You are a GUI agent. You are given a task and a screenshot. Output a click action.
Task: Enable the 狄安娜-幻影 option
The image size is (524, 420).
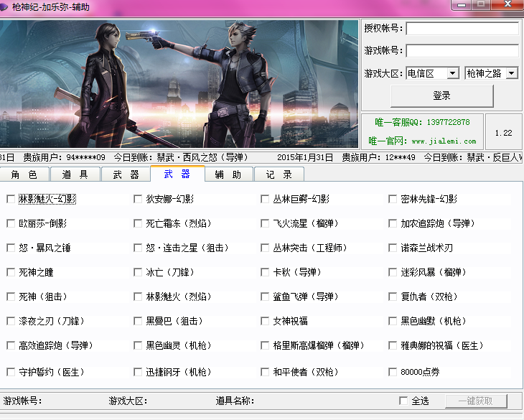[138, 199]
